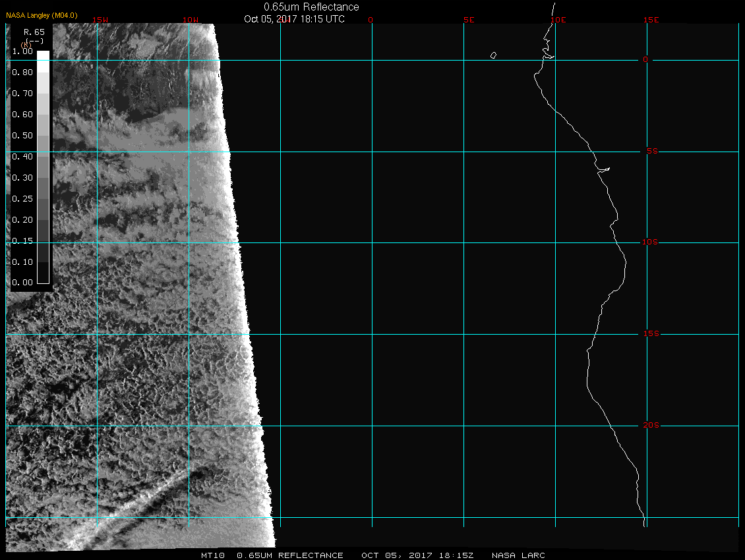Click the 0.00 value on reflectance scale
The height and width of the screenshot is (560, 745).
pos(22,283)
